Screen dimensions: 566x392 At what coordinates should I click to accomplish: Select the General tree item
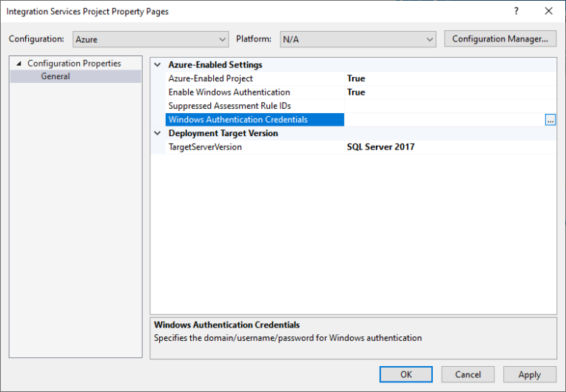tap(55, 76)
